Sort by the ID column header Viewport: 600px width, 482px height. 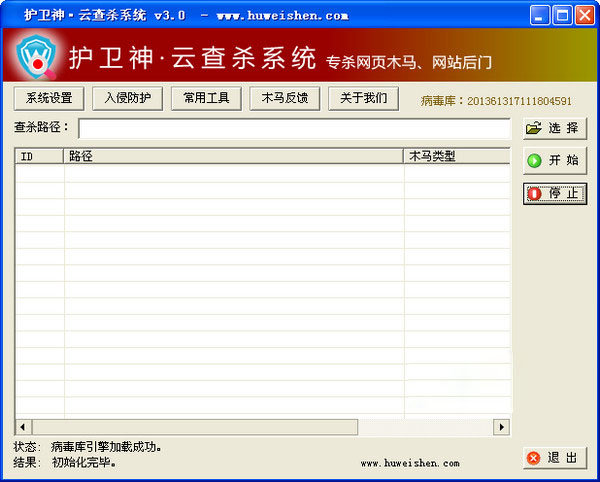[39, 156]
